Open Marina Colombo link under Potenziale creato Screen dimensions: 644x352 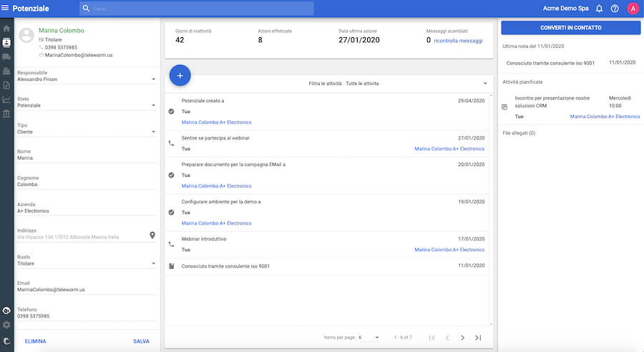click(216, 122)
